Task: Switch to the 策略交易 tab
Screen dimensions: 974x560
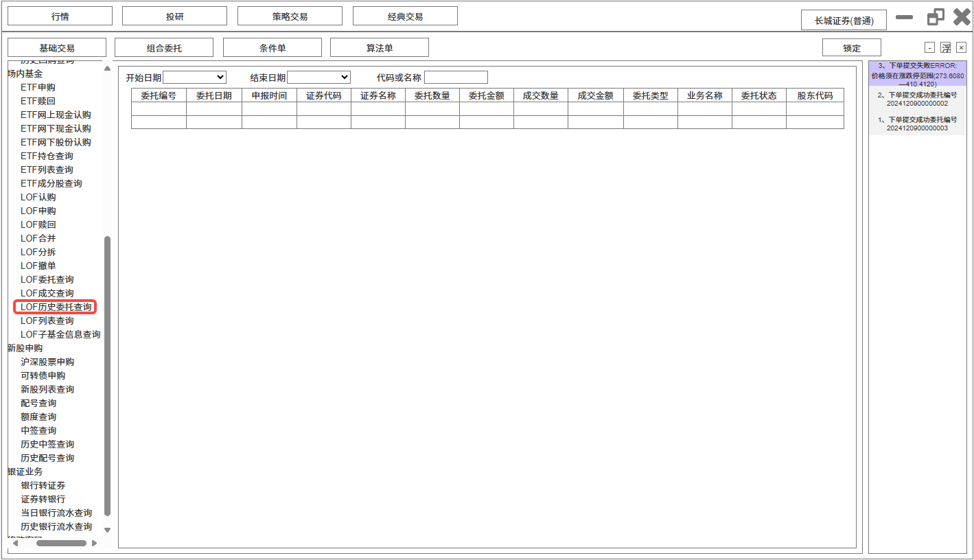Action: (x=290, y=16)
